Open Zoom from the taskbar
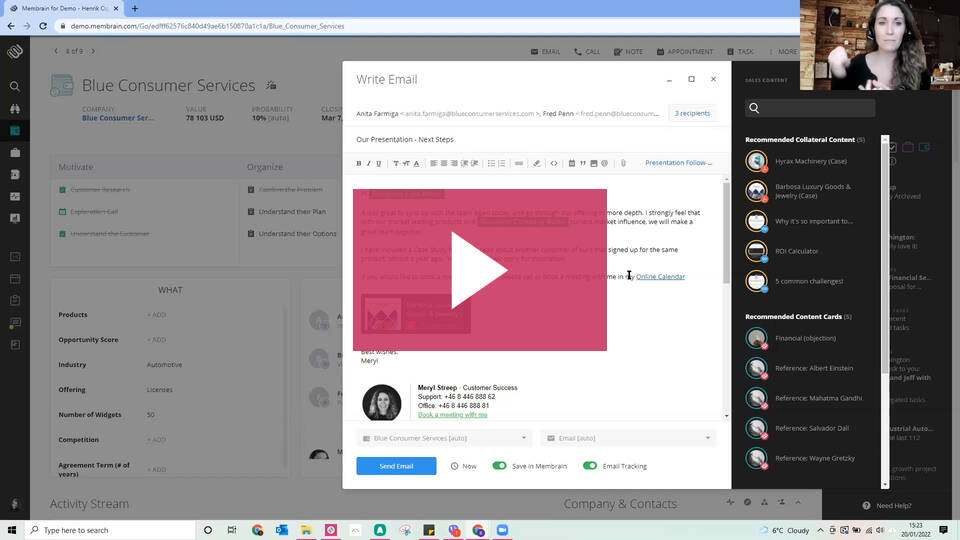This screenshot has height=540, width=960. 502,530
